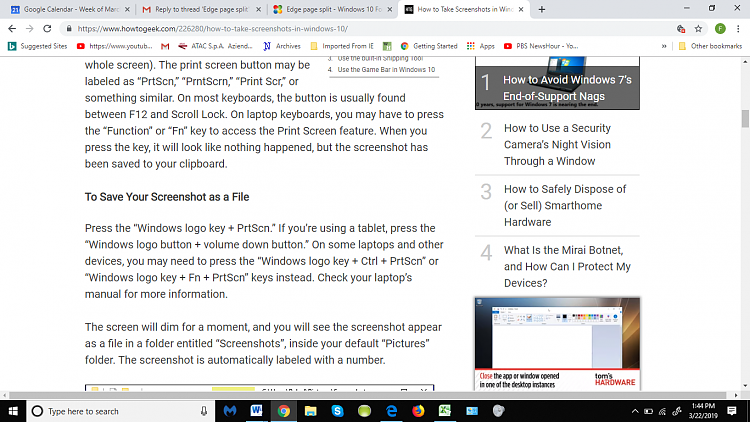750x422 pixels.
Task: Open Microsoft Word from the taskbar
Action: [257, 411]
